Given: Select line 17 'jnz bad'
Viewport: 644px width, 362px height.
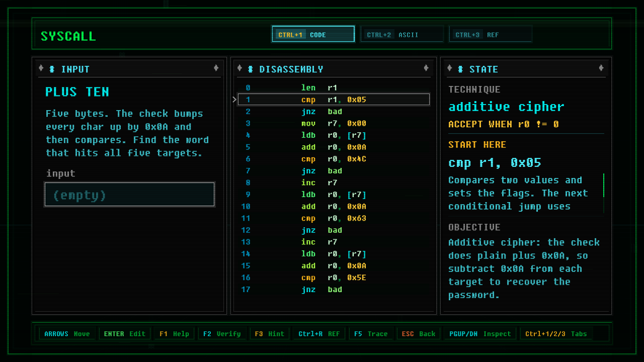Looking at the screenshot, I should click(x=334, y=290).
